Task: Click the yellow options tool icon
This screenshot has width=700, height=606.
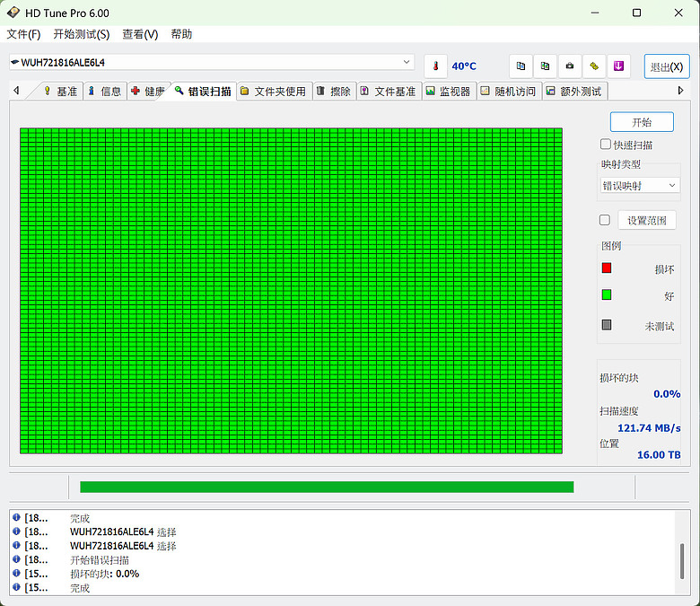Action: (x=594, y=66)
